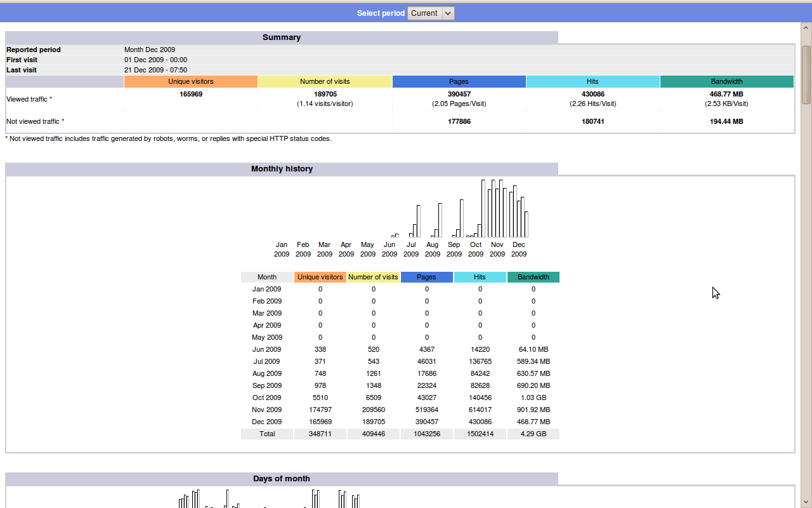Click the Oct 2009 row label in the table
The width and height of the screenshot is (812, 508).
pyautogui.click(x=267, y=398)
